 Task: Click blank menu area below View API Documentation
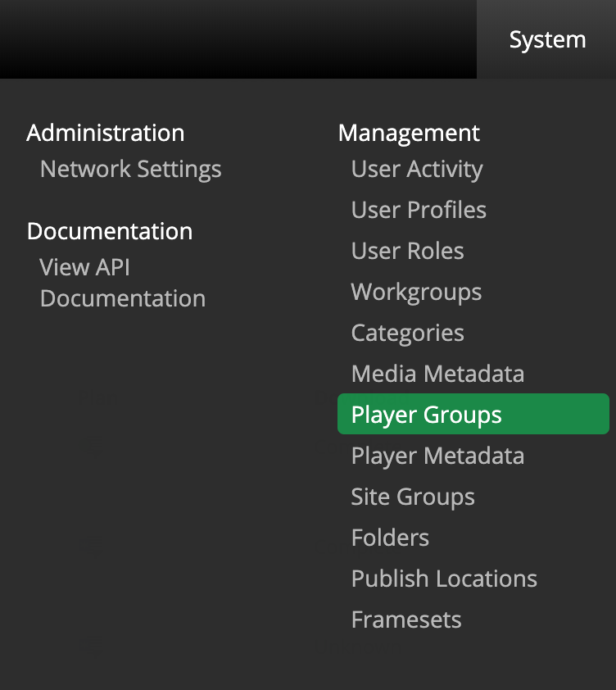[164, 459]
